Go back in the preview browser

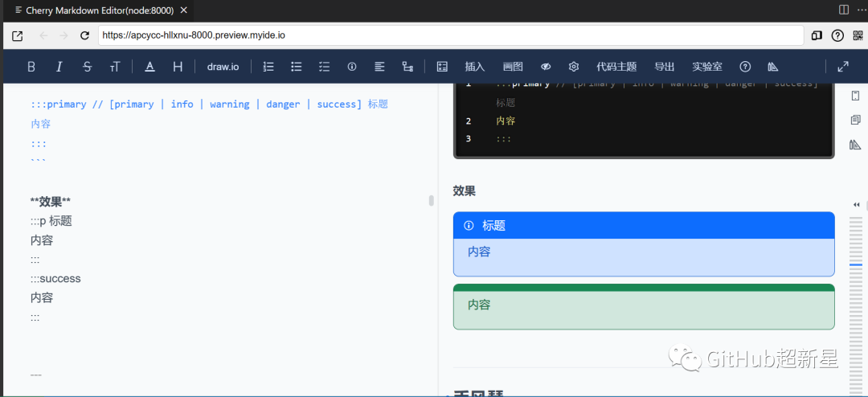tap(43, 36)
